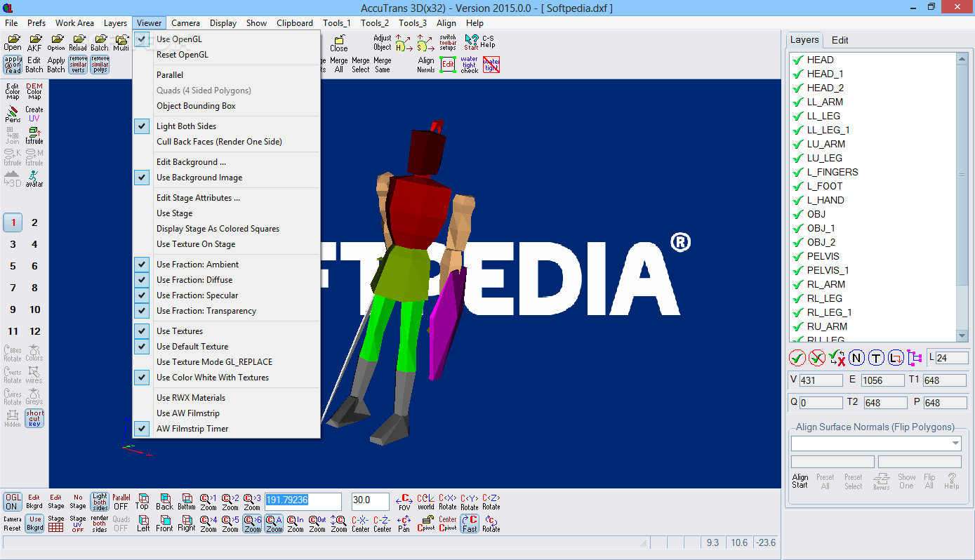This screenshot has width=975, height=560.
Task: Select Edit Stage Attributes... menu item
Action: (226, 198)
